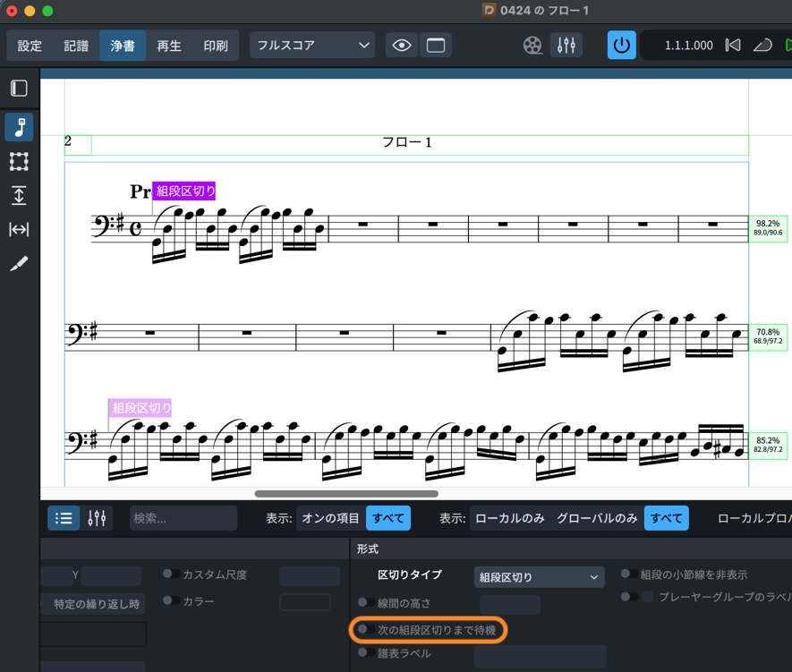Enable 次の組段区切りまで待機 toggle
This screenshot has height=672, width=792.
pos(367,630)
